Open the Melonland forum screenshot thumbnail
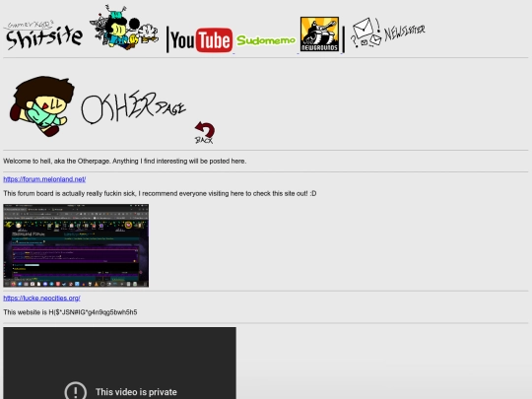Screen dimensions: 532x399 point(76,245)
